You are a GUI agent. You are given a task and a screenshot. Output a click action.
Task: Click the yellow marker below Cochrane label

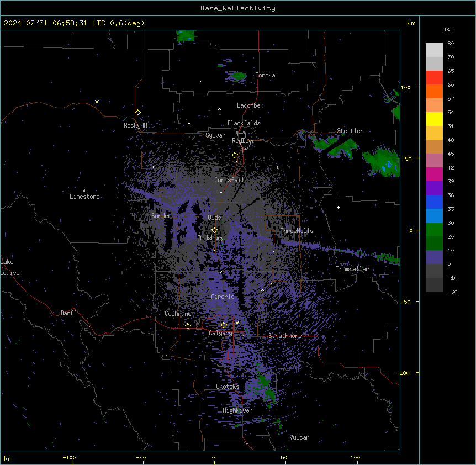[188, 326]
